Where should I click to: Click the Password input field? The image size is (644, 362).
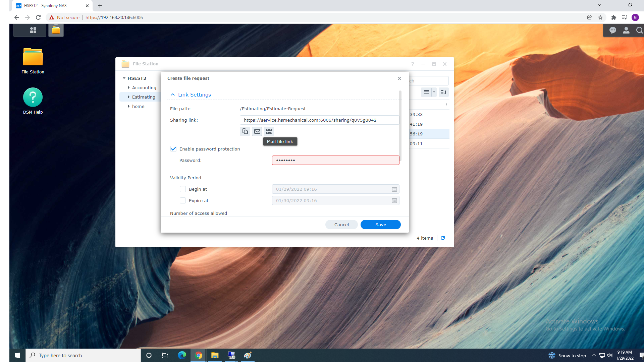tap(335, 160)
